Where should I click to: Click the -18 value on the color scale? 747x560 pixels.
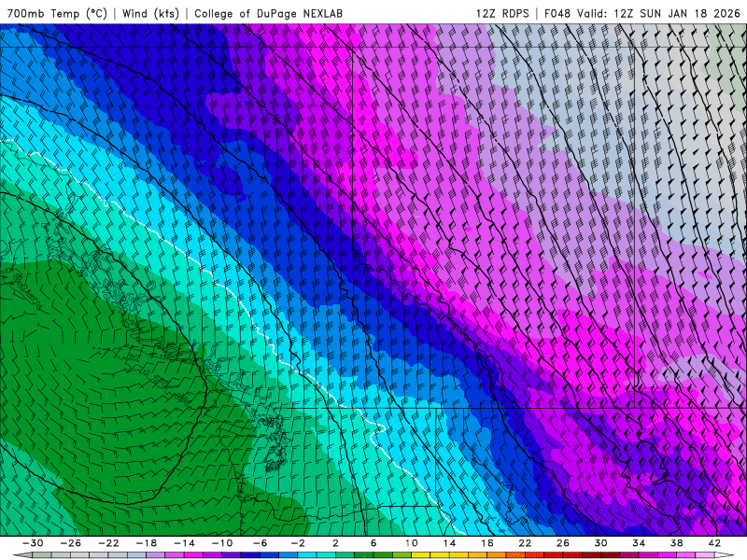tap(147, 543)
